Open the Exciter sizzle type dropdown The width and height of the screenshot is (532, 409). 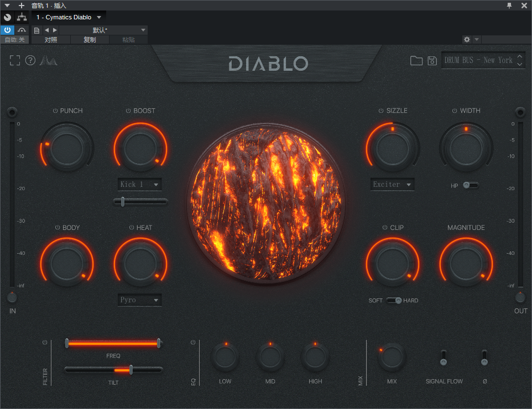(x=392, y=185)
